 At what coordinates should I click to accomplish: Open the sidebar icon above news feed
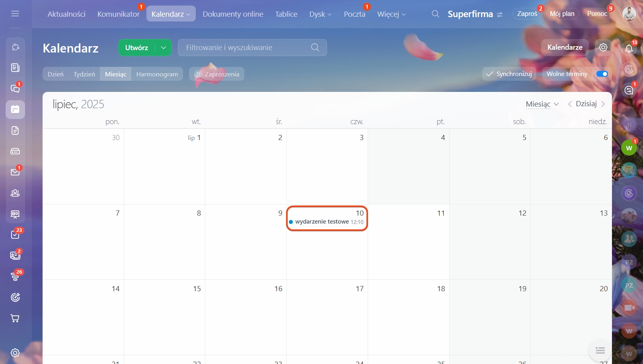[x=15, y=47]
